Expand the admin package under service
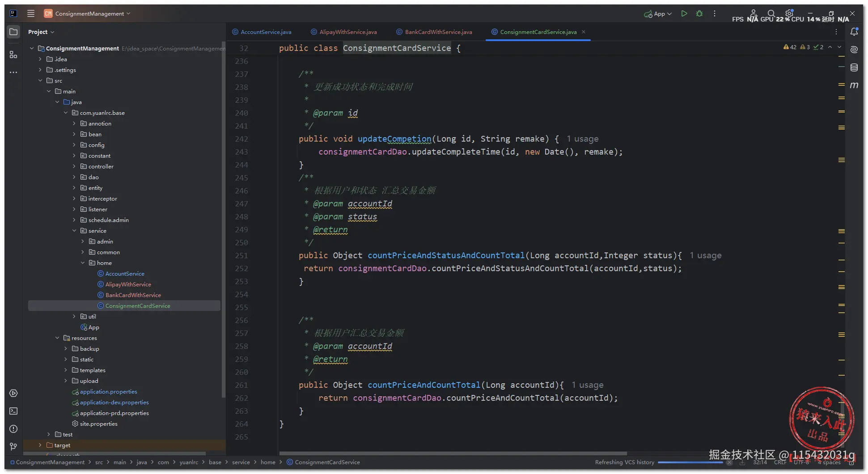Viewport: 868px width, 474px height. (83, 241)
